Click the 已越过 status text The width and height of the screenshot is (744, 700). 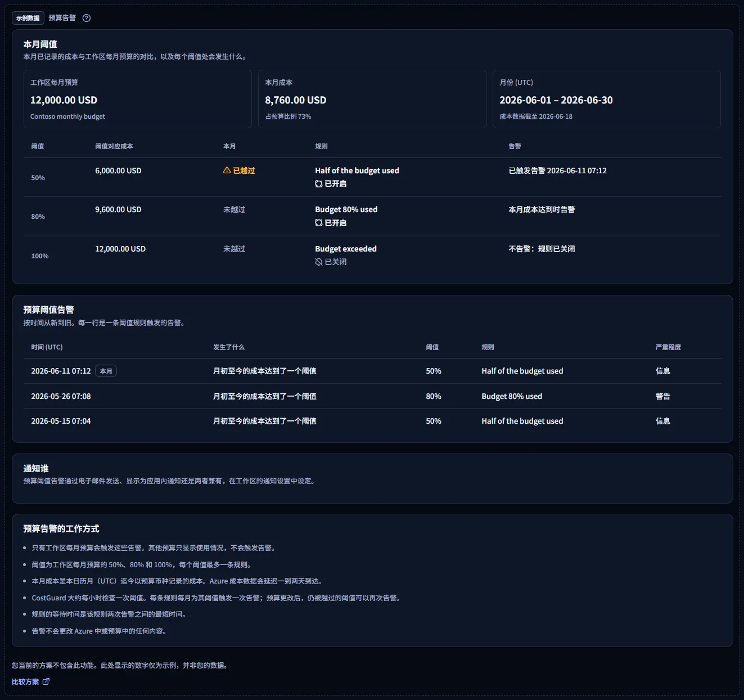click(244, 170)
